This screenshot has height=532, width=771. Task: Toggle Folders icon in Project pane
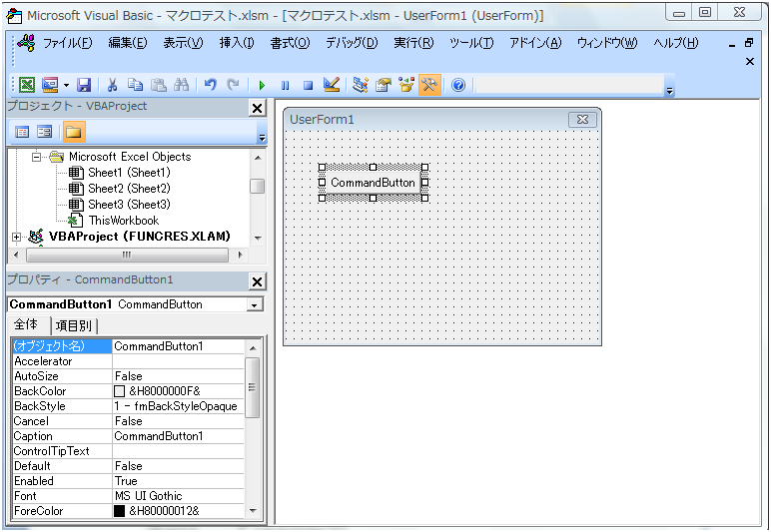(x=74, y=132)
